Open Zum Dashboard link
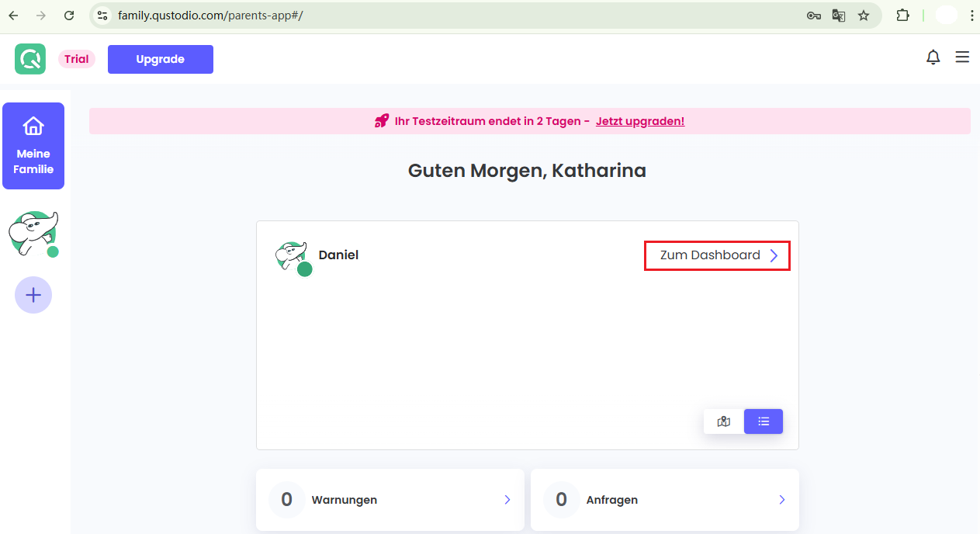The height and width of the screenshot is (534, 980). pos(717,255)
